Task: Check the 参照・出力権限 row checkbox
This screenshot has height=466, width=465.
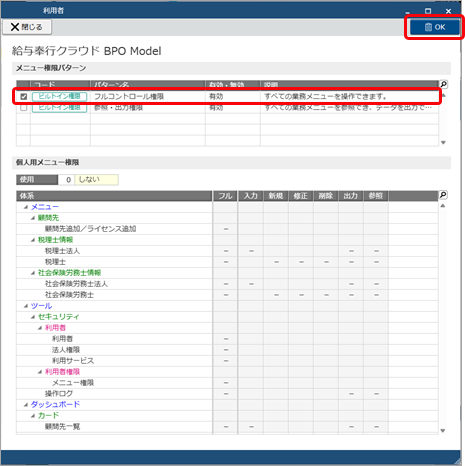Action: pos(24,108)
